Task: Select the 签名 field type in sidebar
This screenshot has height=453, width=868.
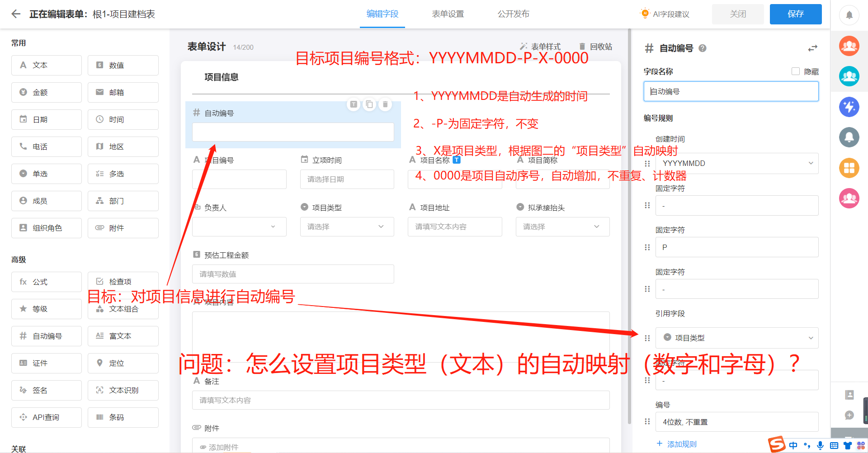Action: [46, 390]
